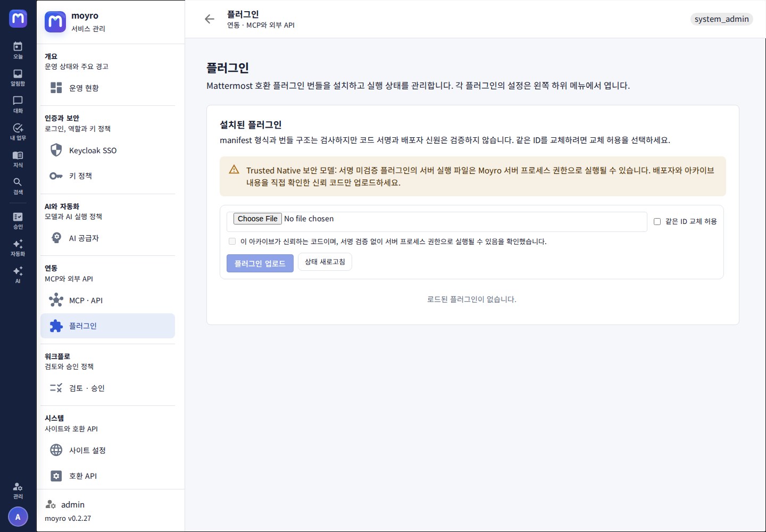The height and width of the screenshot is (532, 766).
Task: Enable the 같은 ID 교체 허용 checkbox
Action: tap(657, 221)
